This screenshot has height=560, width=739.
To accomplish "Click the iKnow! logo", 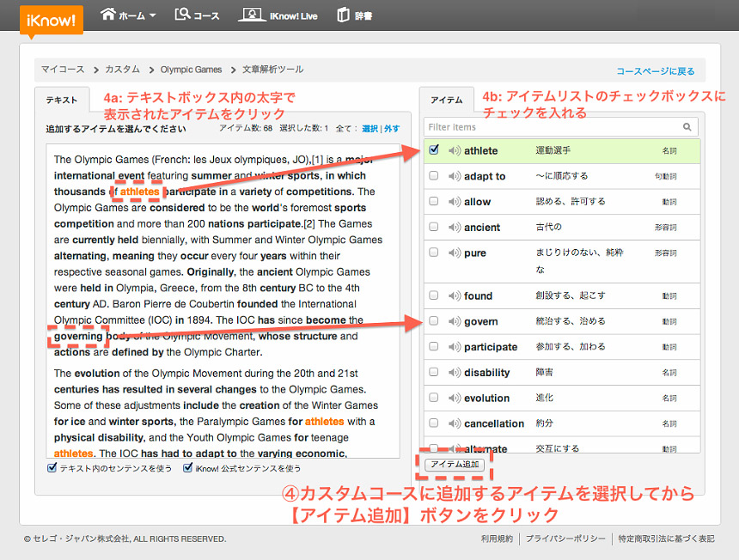I will (52, 20).
